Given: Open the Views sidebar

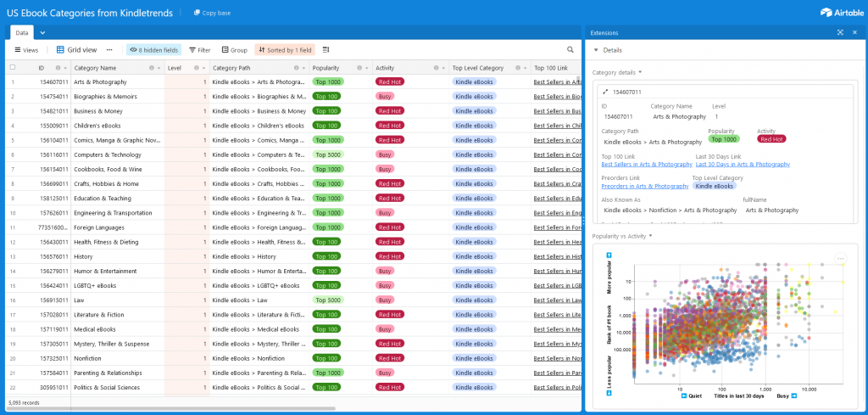Looking at the screenshot, I should [26, 50].
